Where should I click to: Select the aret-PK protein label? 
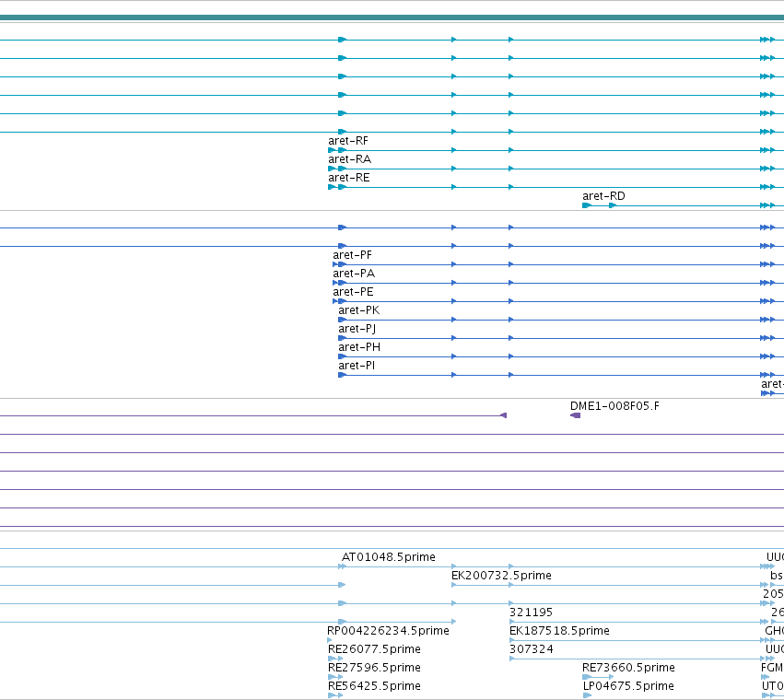tap(359, 310)
